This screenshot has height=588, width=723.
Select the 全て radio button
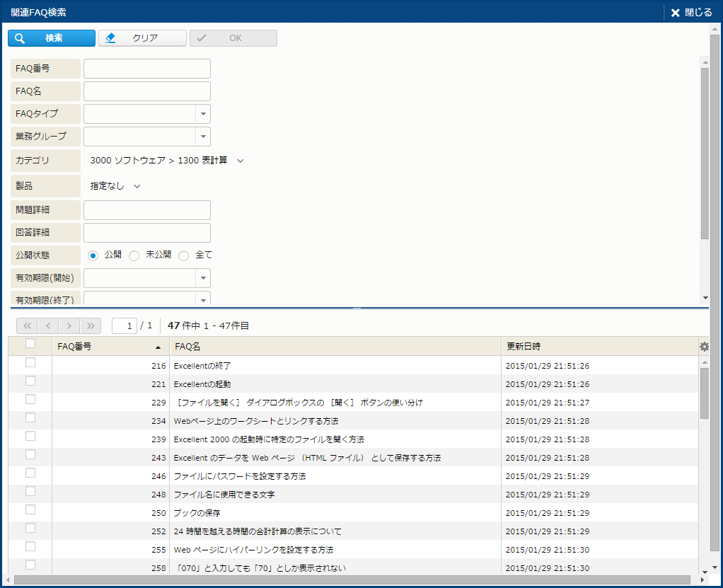pos(184,255)
